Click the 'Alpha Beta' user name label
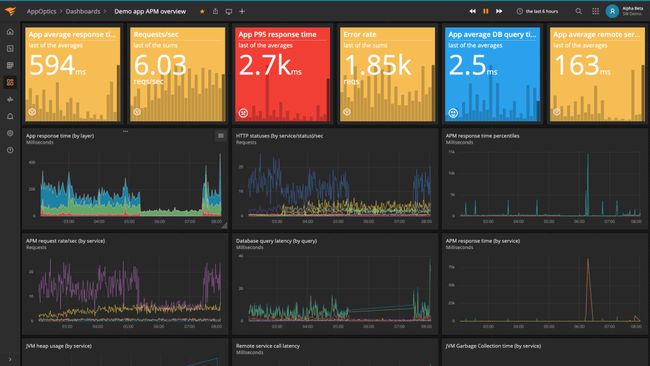This screenshot has height=366, width=650. click(633, 8)
